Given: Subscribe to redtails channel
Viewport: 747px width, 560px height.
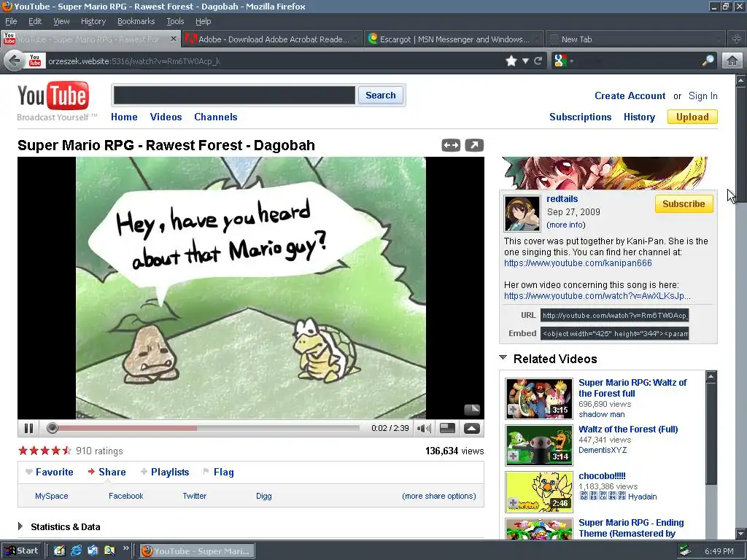Looking at the screenshot, I should (684, 204).
